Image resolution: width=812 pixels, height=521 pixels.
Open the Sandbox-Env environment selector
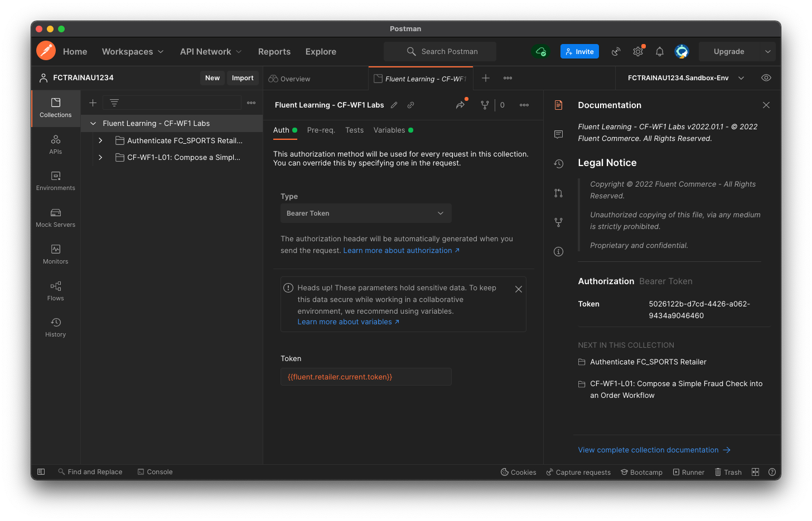686,78
